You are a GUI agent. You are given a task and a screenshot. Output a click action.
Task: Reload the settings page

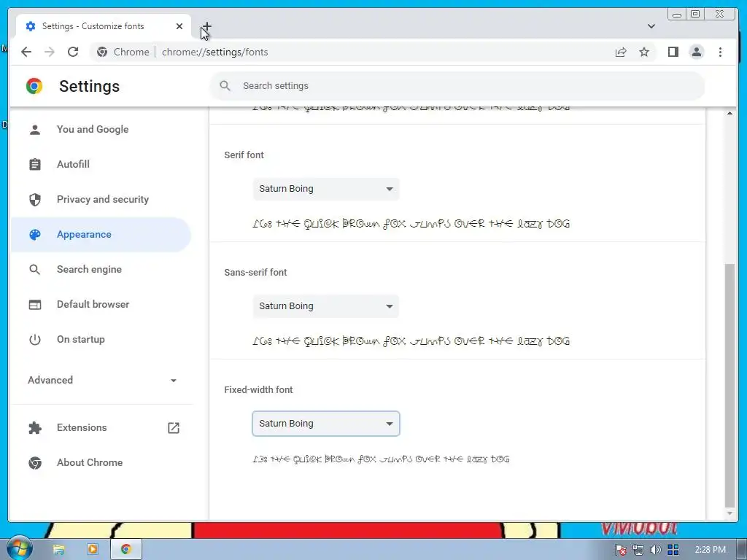[x=73, y=52]
